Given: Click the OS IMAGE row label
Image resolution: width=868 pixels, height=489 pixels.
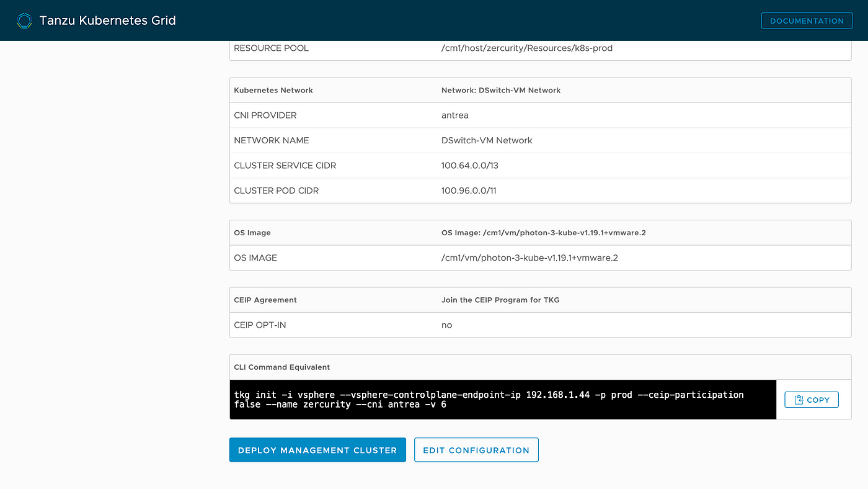Looking at the screenshot, I should coord(255,258).
